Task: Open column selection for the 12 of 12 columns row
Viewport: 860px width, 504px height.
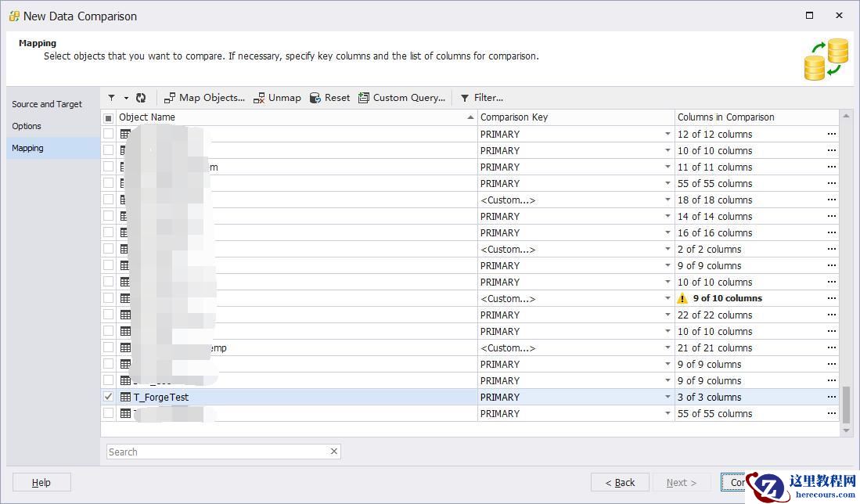Action: 831,134
